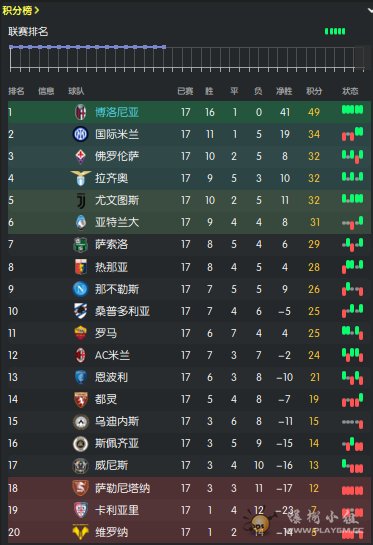Click the green form indicator beside 联赛排名

[x=335, y=32]
